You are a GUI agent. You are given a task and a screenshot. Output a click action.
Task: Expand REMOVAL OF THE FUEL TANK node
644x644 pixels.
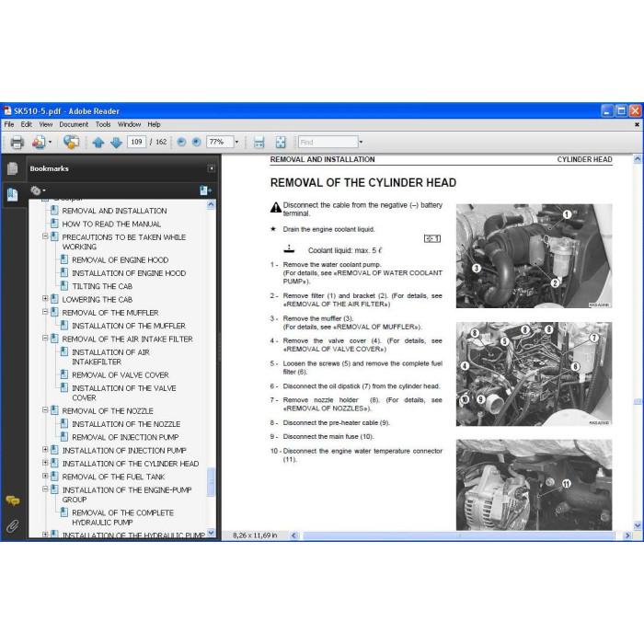coord(45,476)
